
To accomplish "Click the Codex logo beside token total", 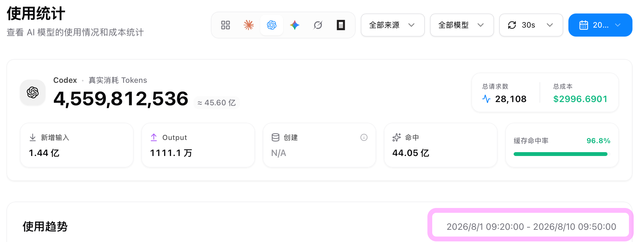I will click(x=33, y=92).
